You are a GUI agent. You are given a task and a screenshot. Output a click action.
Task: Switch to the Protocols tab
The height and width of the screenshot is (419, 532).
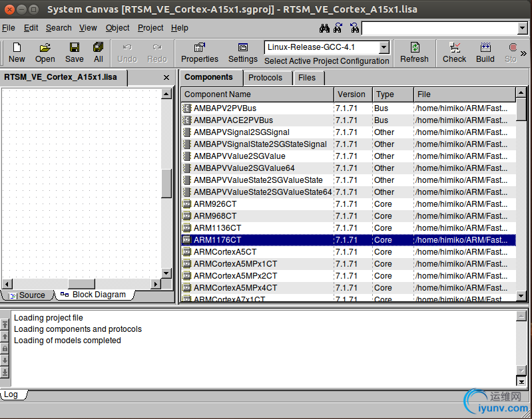(265, 78)
